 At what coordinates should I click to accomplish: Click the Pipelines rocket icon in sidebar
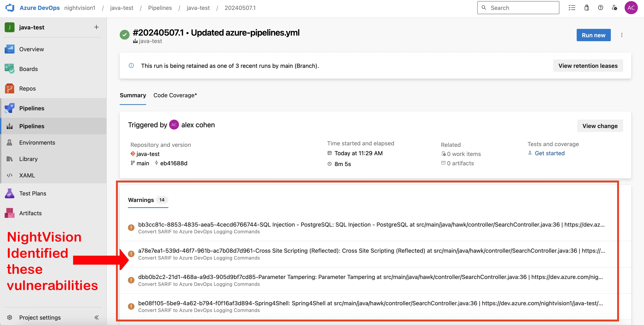[10, 108]
